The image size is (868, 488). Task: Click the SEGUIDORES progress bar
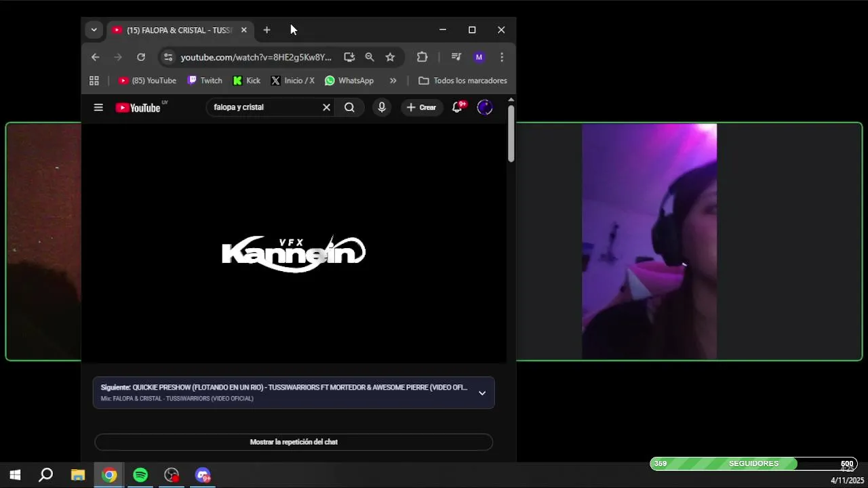click(753, 464)
